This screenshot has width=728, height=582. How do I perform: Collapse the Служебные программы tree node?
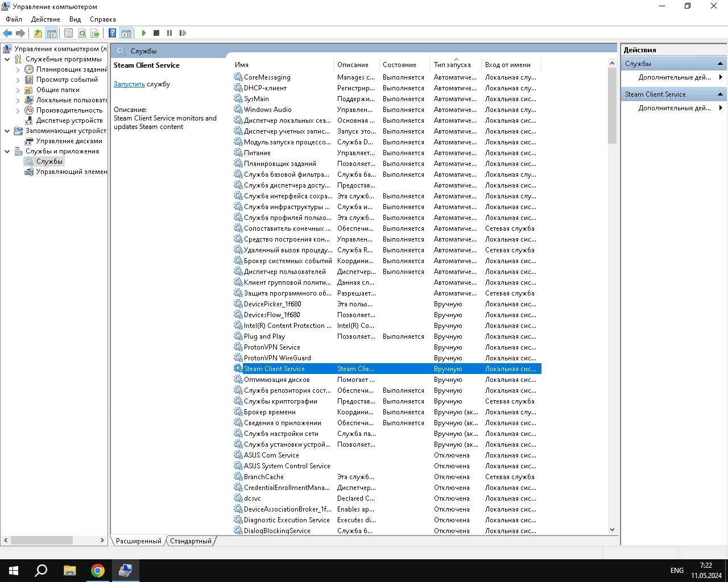(x=7, y=59)
